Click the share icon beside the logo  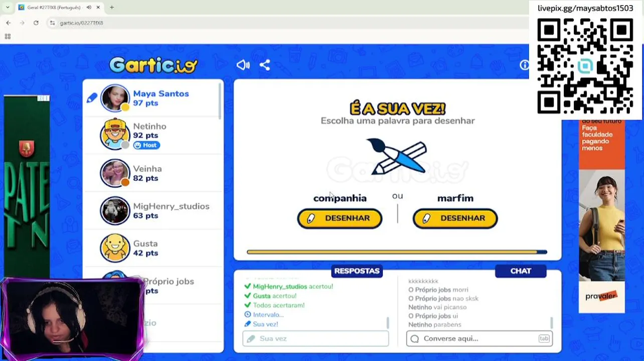(265, 65)
